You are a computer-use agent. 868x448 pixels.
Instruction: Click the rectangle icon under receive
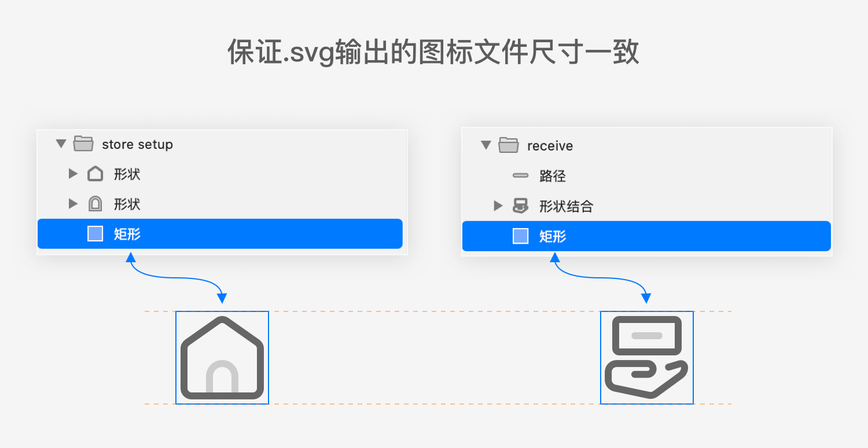[x=521, y=236]
